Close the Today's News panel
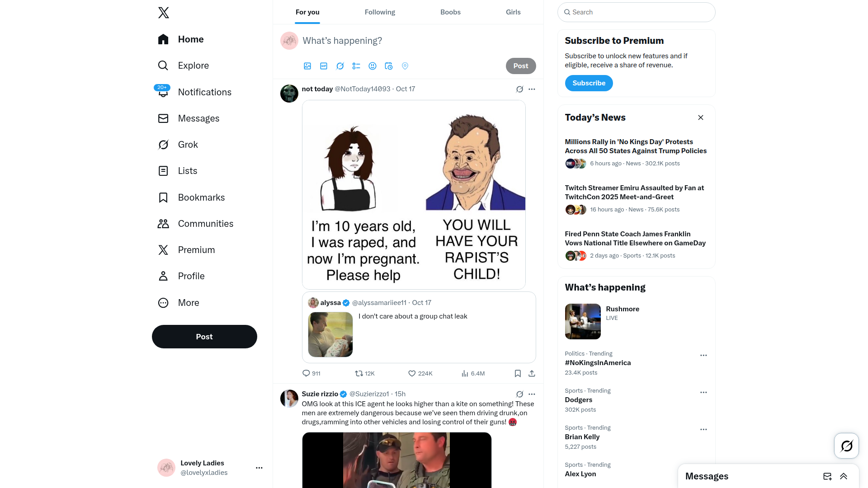The height and width of the screenshot is (488, 868). coord(701,117)
